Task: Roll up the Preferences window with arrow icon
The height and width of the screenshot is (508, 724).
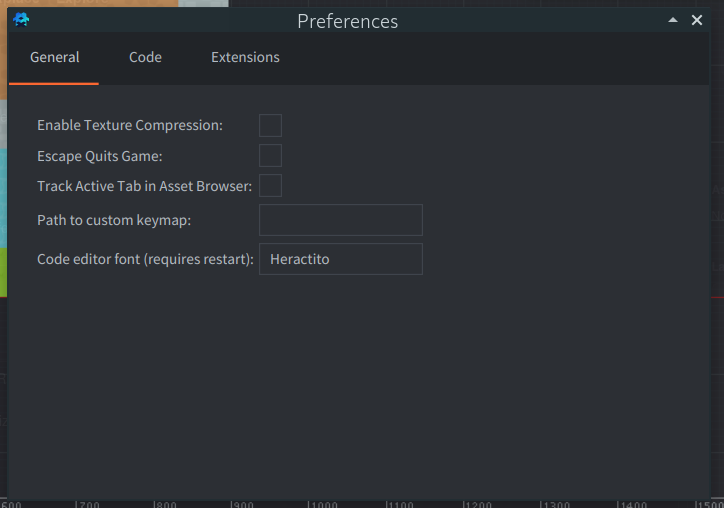Action: [x=673, y=20]
